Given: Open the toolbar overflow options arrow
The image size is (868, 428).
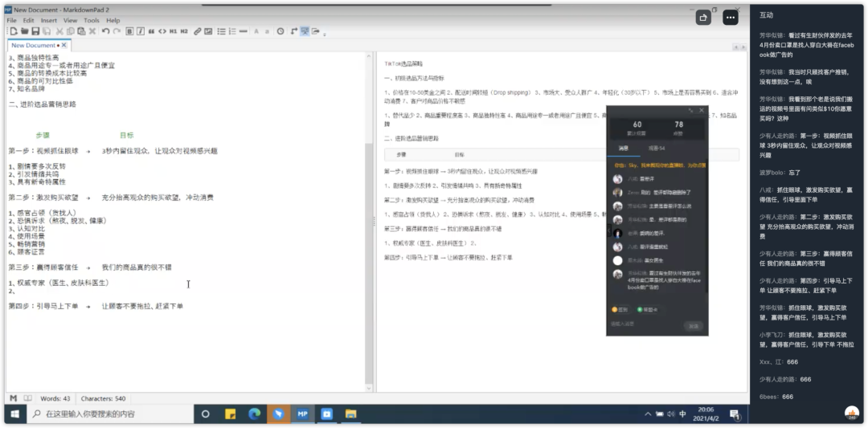Looking at the screenshot, I should point(325,35).
